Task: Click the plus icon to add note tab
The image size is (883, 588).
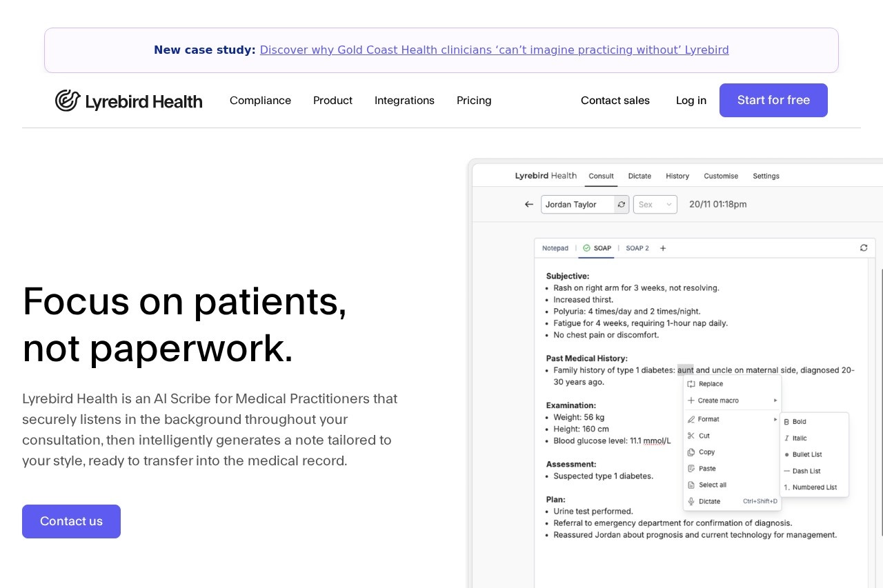Action: [x=663, y=248]
